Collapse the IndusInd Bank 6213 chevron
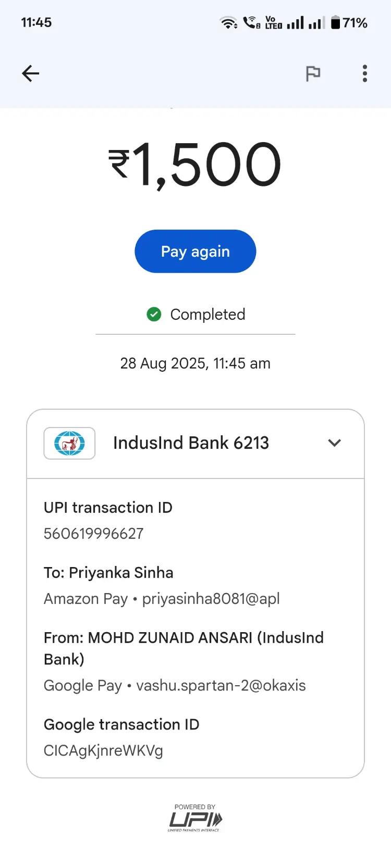The height and width of the screenshot is (868, 391). coord(334,443)
